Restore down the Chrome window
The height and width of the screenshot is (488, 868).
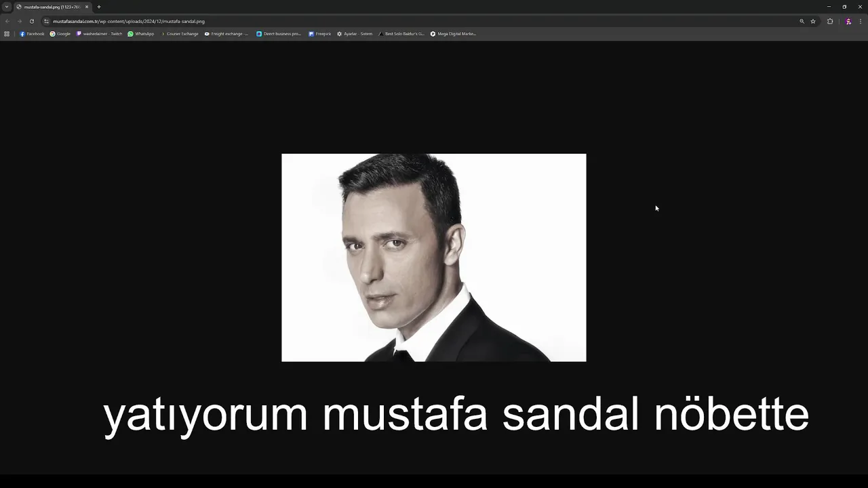point(844,7)
